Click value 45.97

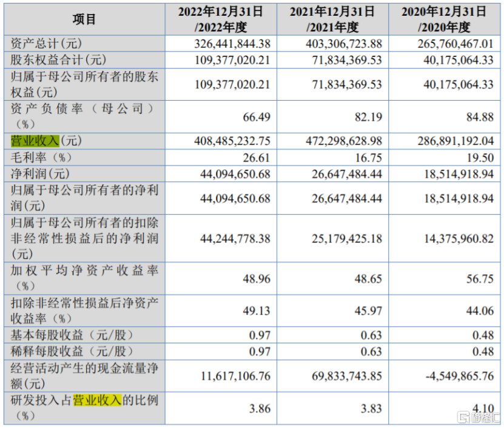pos(368,311)
